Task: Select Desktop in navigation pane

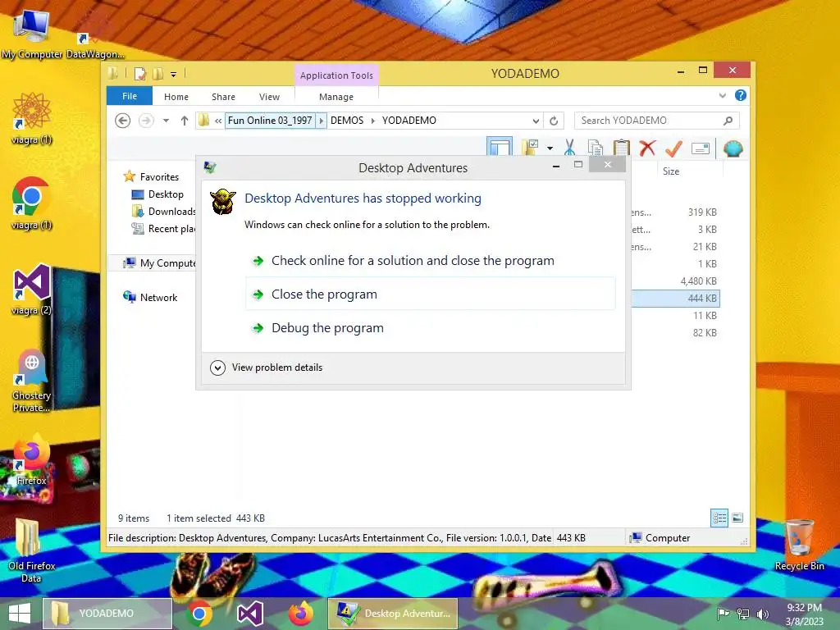Action: (166, 194)
